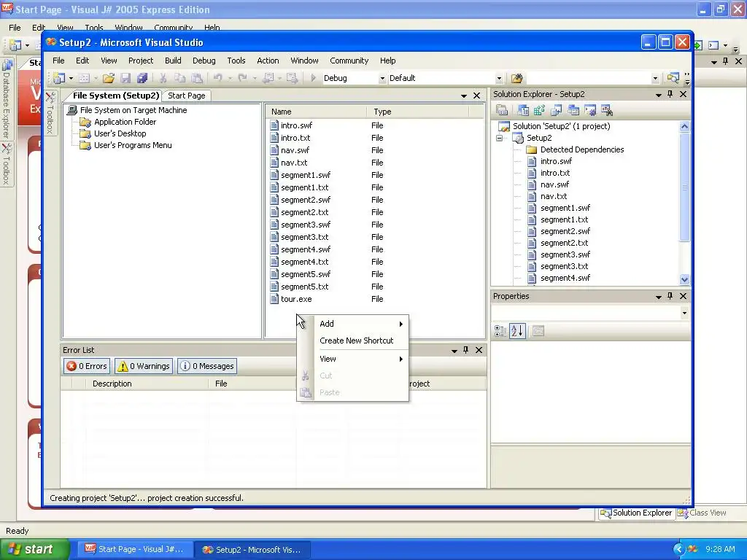Viewport: 747px width, 560px height.
Task: Click the Redo arrow icon
Action: pyautogui.click(x=242, y=78)
